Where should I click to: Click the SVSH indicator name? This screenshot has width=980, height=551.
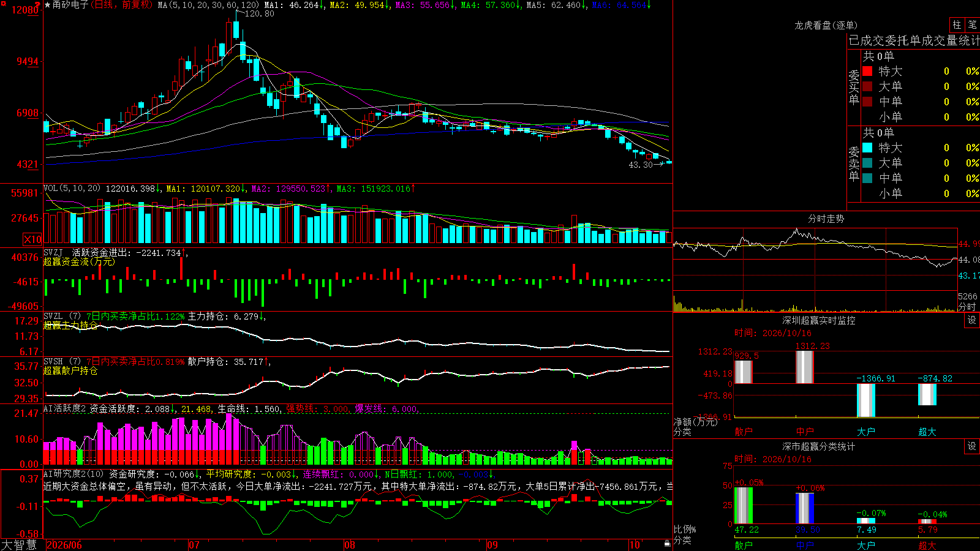(x=53, y=362)
